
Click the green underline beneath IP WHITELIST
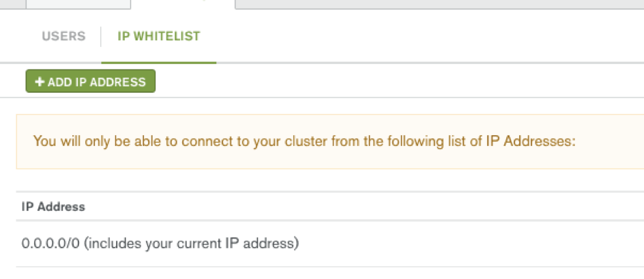coord(158,63)
